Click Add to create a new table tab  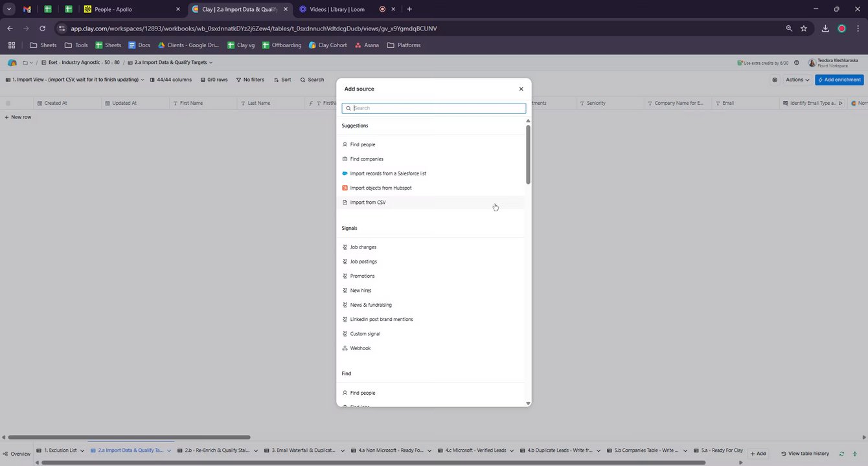point(758,454)
